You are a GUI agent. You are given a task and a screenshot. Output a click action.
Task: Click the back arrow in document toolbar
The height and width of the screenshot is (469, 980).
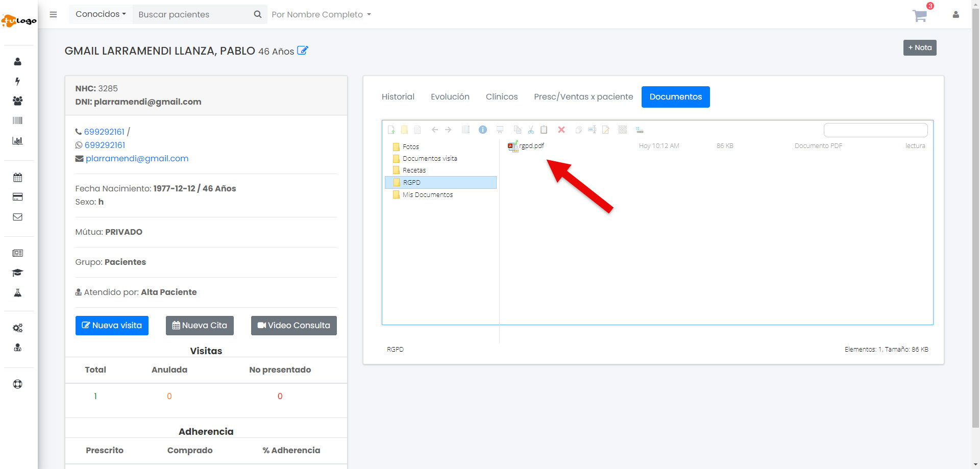(x=435, y=130)
